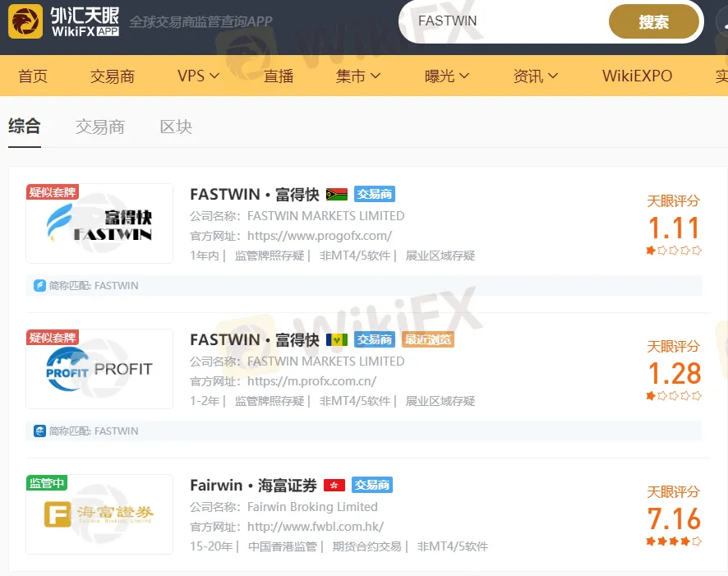Open the 直播 navigation item
Screen dimensions: 728x576
pos(279,76)
